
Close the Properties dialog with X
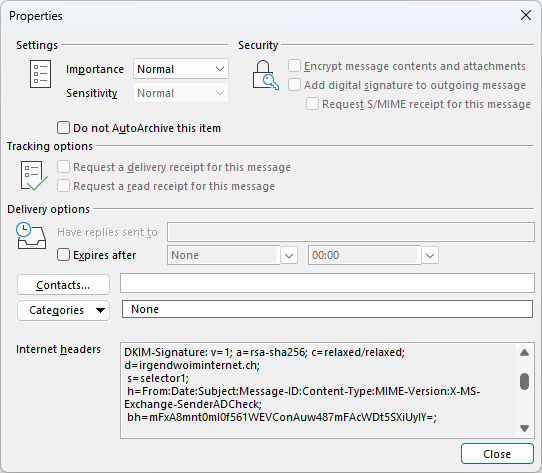tap(526, 15)
